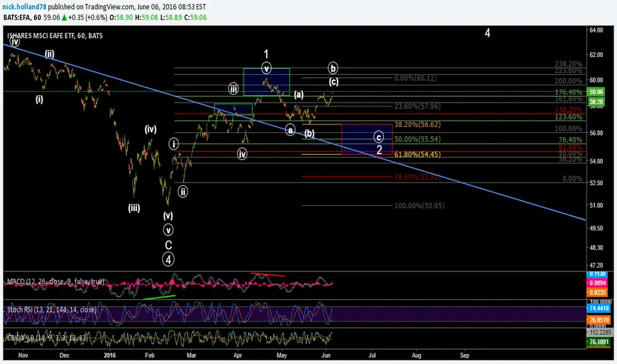Screen dimensions: 617x364
Task: Select the 78.60%(52.91) Fibonacci level label
Action: pos(418,177)
